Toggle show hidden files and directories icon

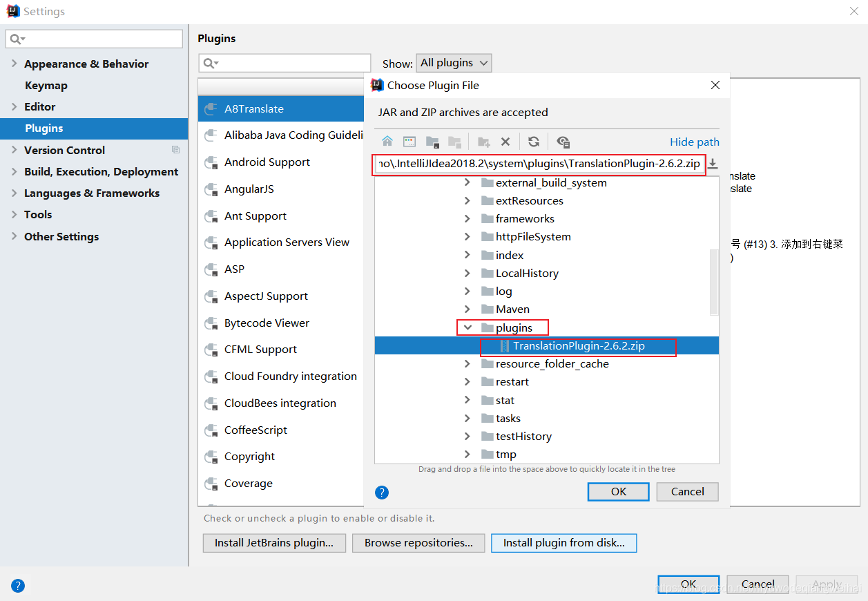point(563,142)
